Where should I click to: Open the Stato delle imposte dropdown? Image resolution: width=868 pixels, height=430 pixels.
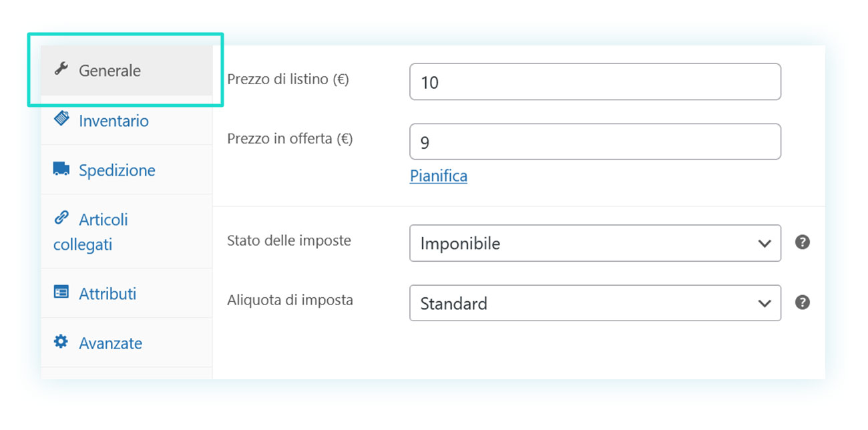pyautogui.click(x=595, y=243)
